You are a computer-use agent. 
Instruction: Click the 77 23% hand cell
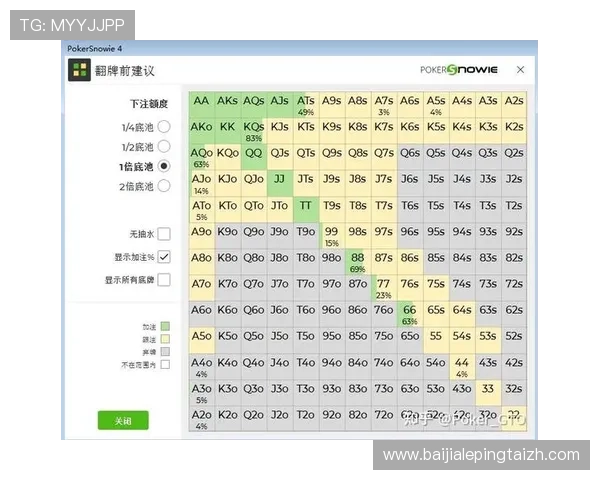(384, 288)
